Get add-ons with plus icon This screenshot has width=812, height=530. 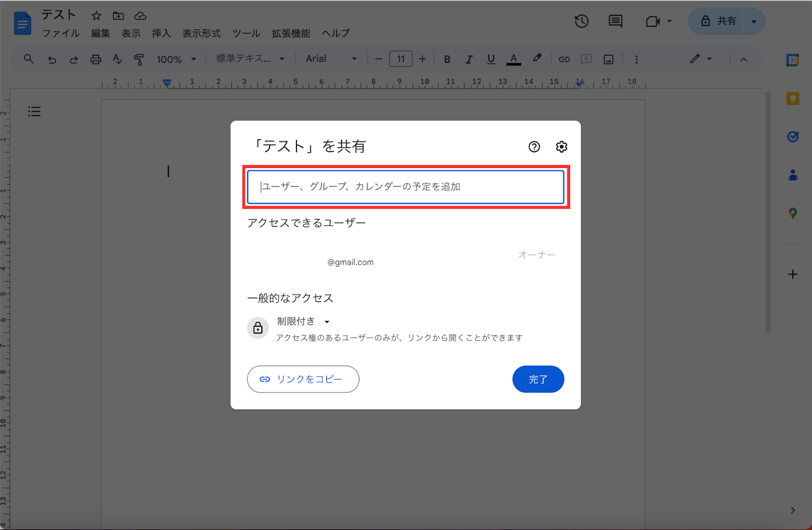tap(793, 274)
